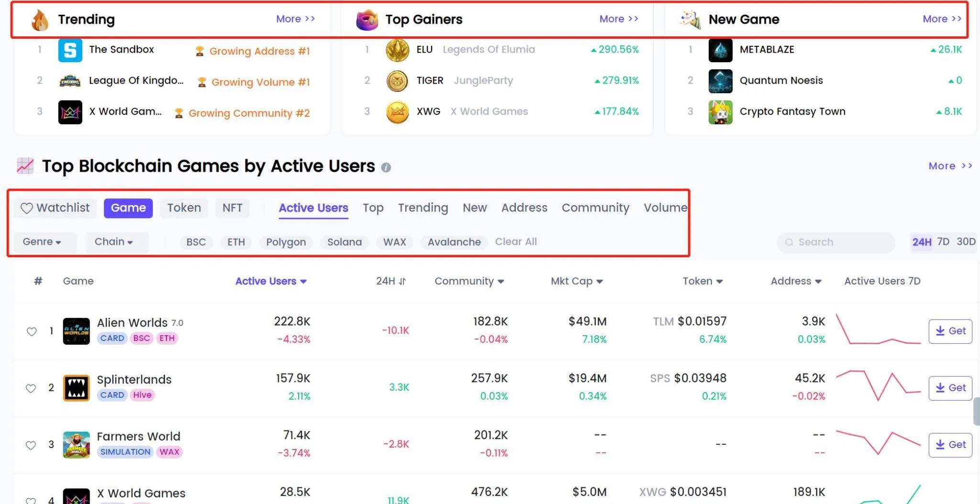Switch to the Community ranking tab
The width and height of the screenshot is (980, 504).
595,208
